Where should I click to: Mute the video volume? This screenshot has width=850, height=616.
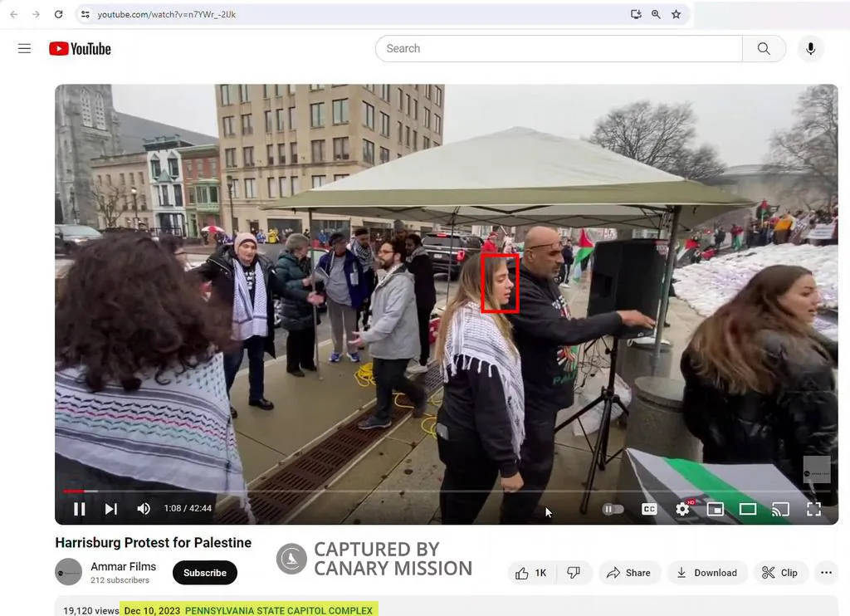coord(144,509)
